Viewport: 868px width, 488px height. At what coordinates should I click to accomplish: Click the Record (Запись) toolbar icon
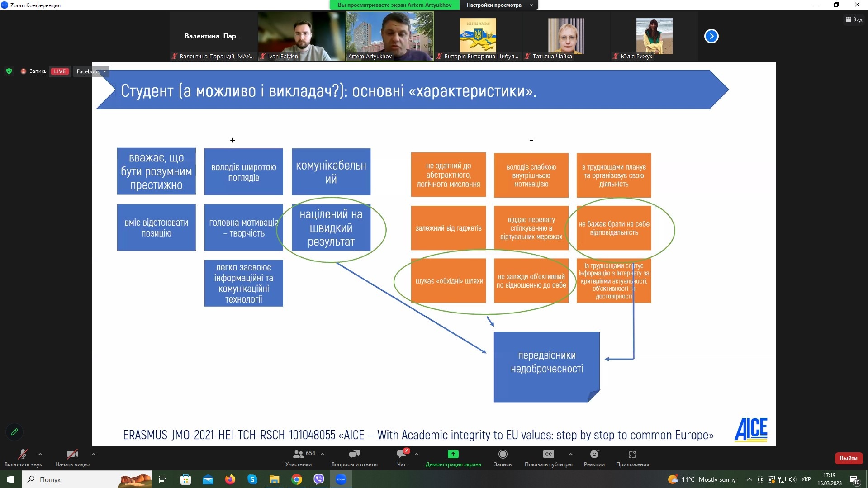[503, 455]
